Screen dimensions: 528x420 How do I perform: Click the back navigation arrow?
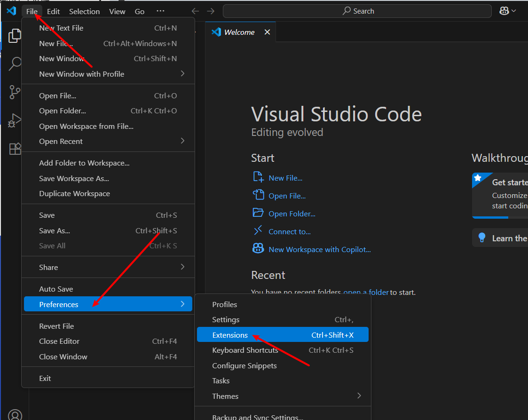click(195, 11)
